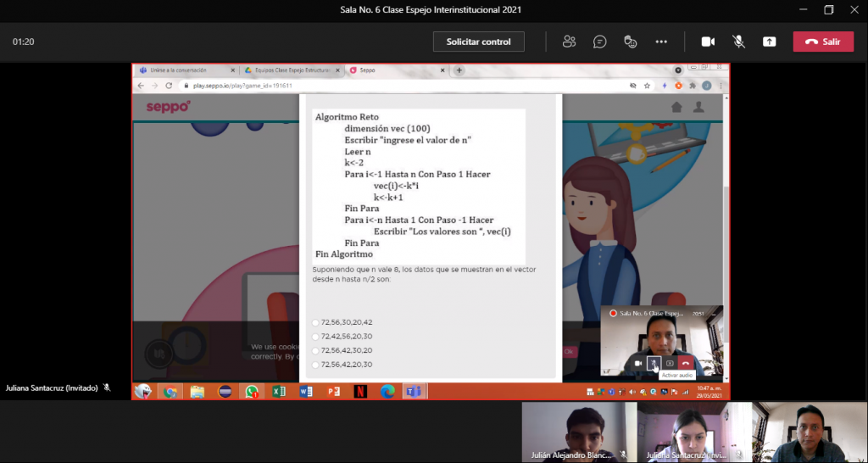
Task: Open the orange circle extension
Action: point(679,86)
